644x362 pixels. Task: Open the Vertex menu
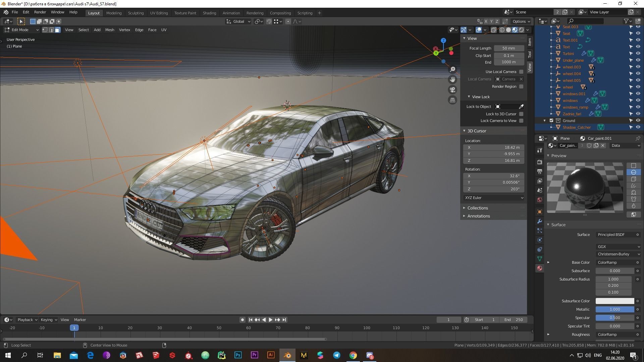coord(124,30)
